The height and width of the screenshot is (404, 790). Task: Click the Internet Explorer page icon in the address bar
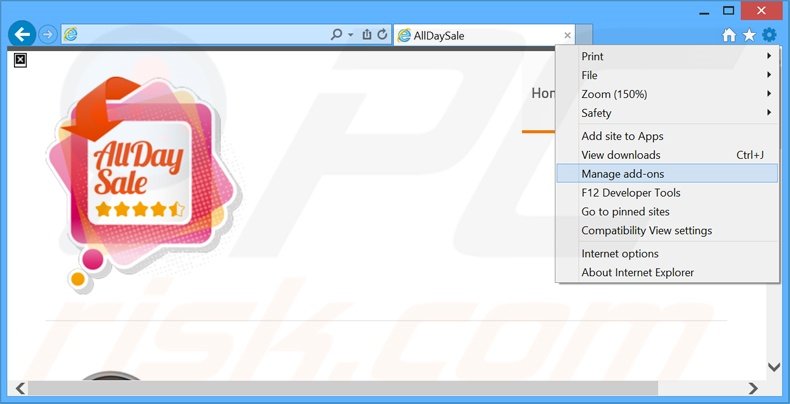[x=71, y=35]
